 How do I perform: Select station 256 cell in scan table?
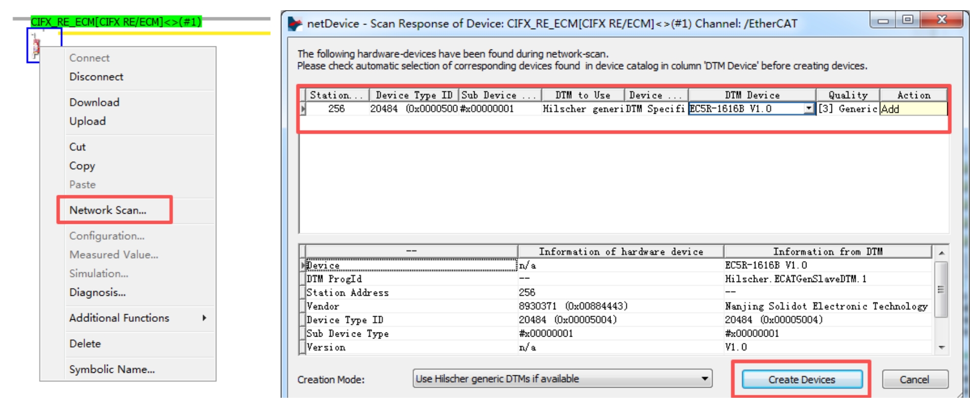point(337,109)
